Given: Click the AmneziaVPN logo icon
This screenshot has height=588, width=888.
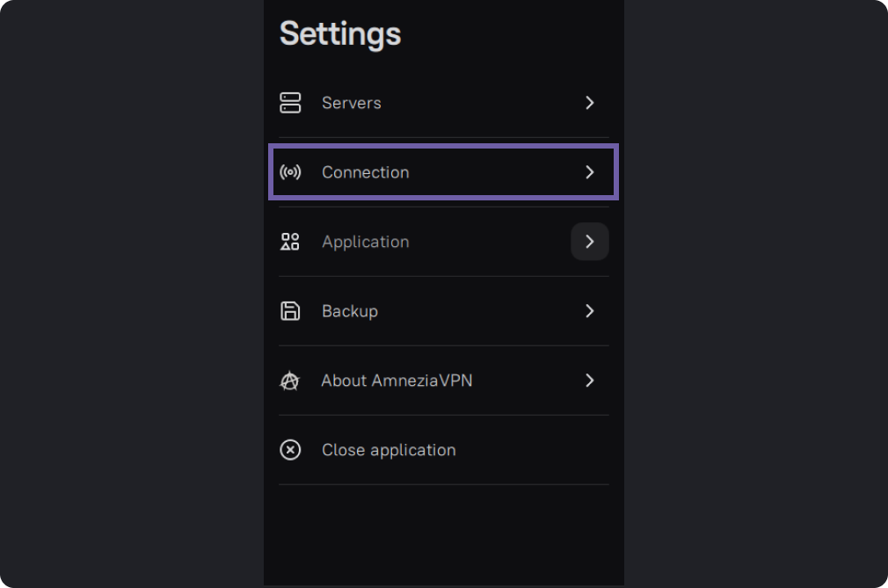Looking at the screenshot, I should pyautogui.click(x=290, y=381).
